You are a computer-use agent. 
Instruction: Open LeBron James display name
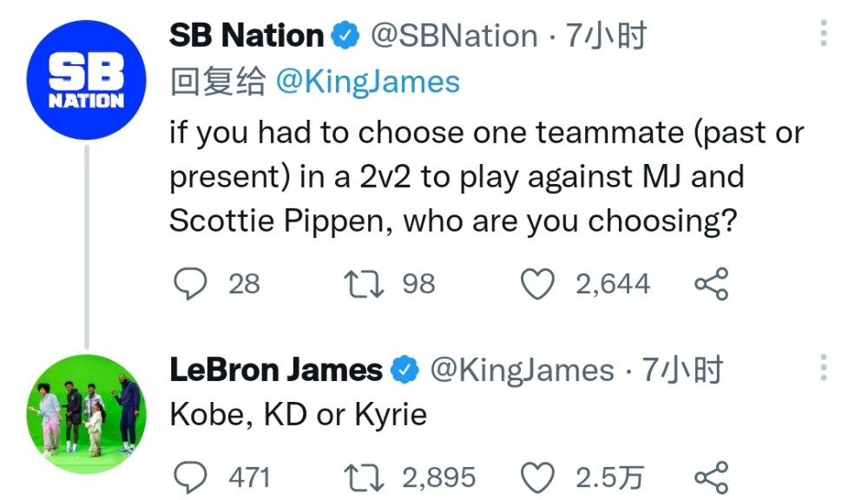tap(276, 369)
